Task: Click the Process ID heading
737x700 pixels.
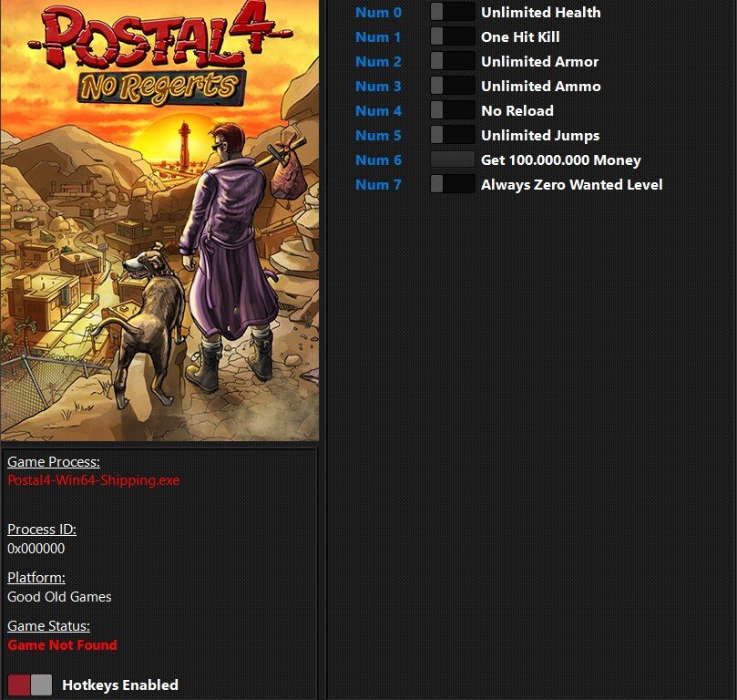Action: (x=42, y=530)
